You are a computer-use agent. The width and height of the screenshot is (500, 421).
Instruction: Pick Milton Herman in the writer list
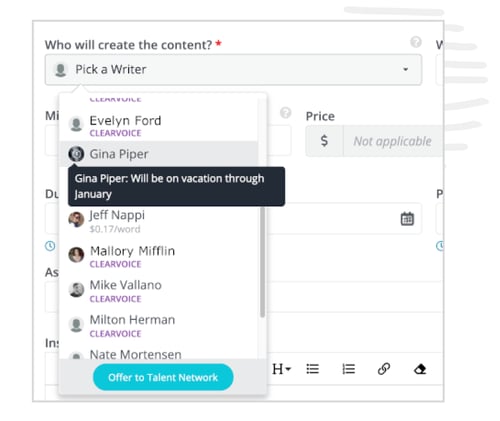pyautogui.click(x=159, y=326)
